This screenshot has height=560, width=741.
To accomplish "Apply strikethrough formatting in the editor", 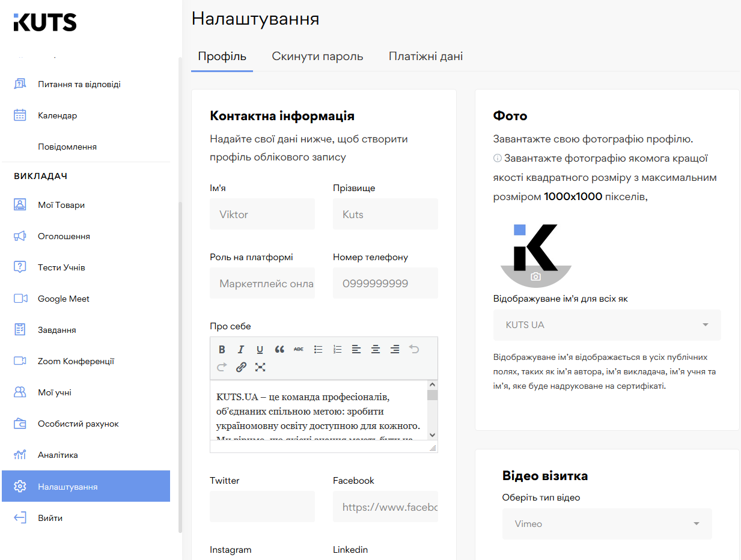I will (299, 349).
